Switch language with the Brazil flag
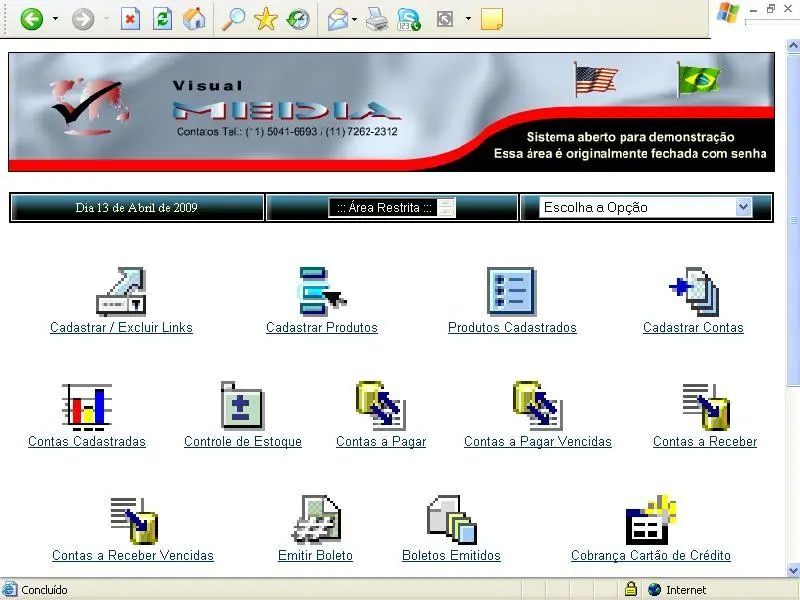The height and width of the screenshot is (600, 800). click(698, 79)
